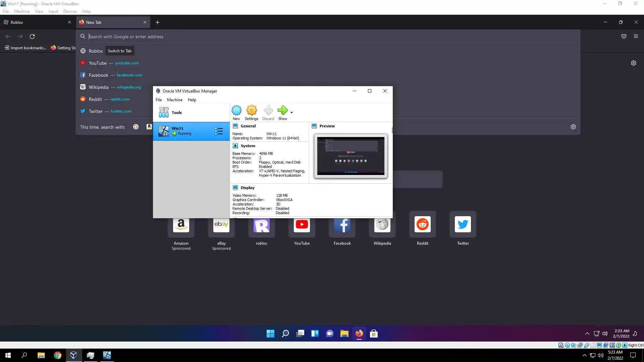Click the green Show arrow icon

282,111
